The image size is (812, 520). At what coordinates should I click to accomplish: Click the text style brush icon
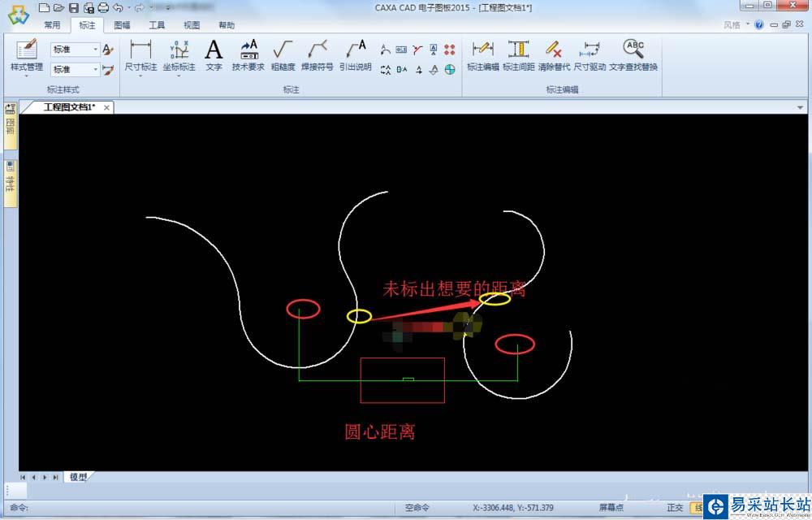tap(108, 50)
